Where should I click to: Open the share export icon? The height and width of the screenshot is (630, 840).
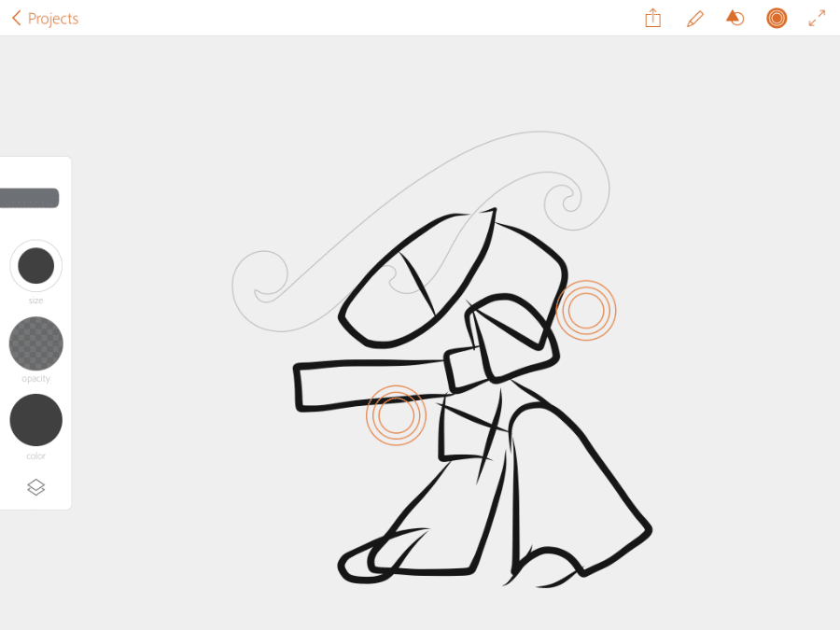pyautogui.click(x=652, y=19)
